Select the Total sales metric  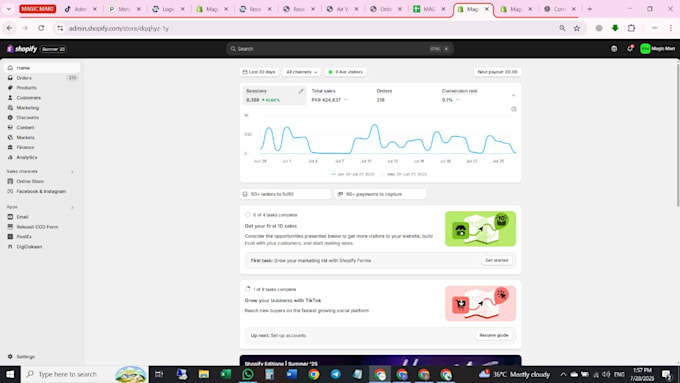tap(339, 95)
